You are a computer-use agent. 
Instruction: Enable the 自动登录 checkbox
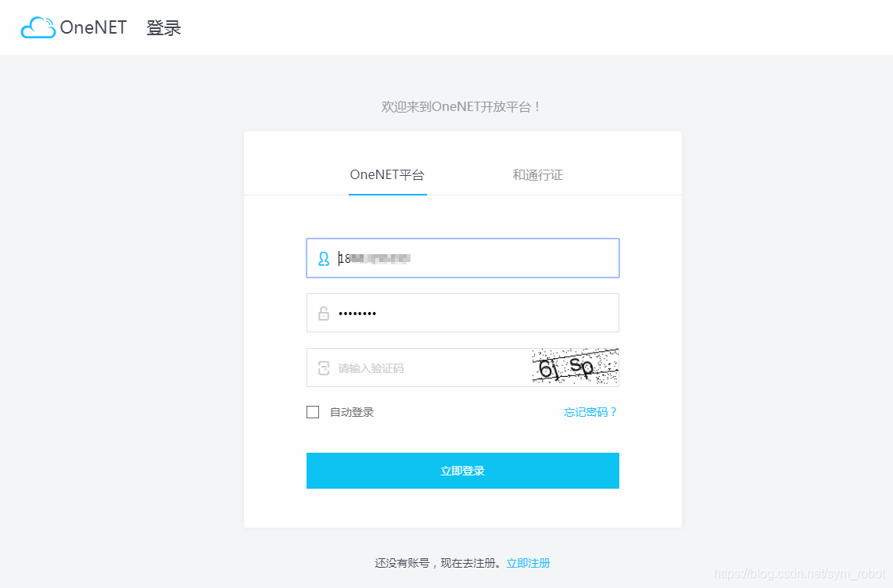pos(313,412)
